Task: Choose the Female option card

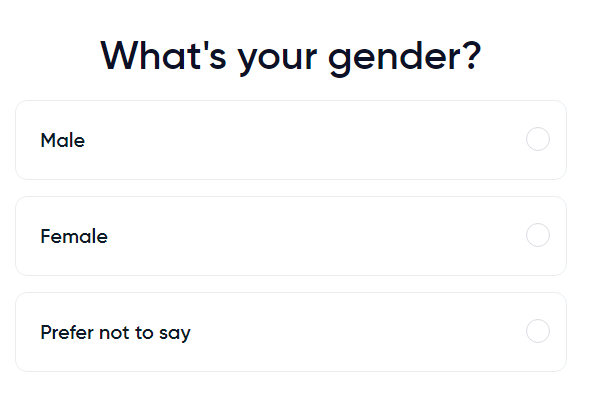Action: (291, 236)
